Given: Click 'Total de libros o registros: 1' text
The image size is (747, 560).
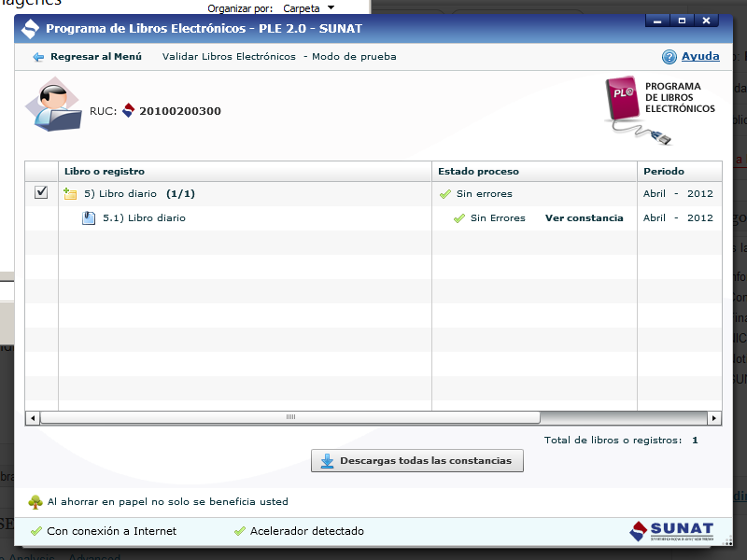Looking at the screenshot, I should click(621, 441).
